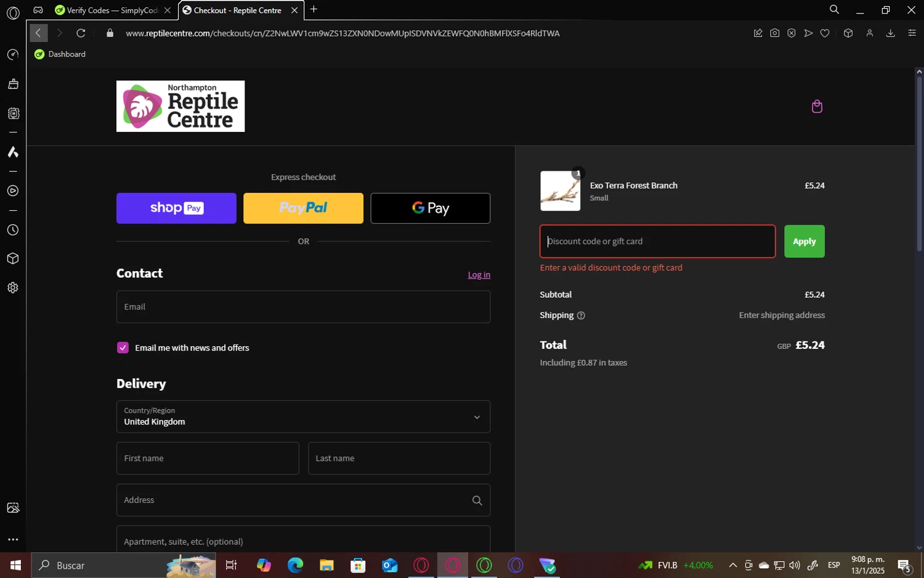This screenshot has width=924, height=578.
Task: Click the search tabs magnifier icon
Action: 834,9
